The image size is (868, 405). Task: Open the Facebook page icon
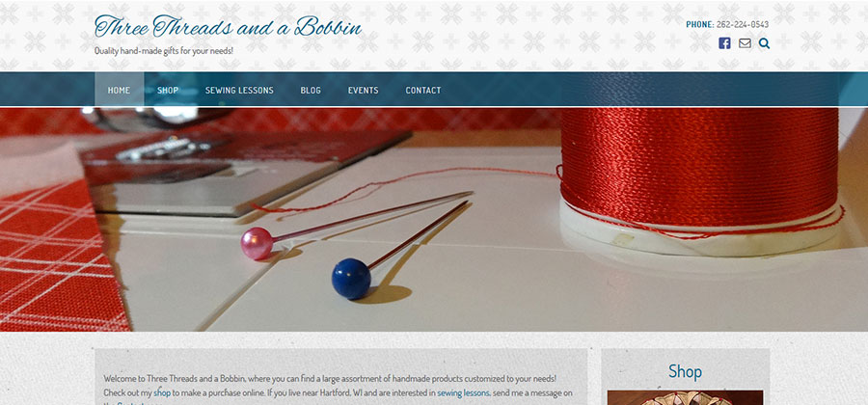click(x=724, y=43)
